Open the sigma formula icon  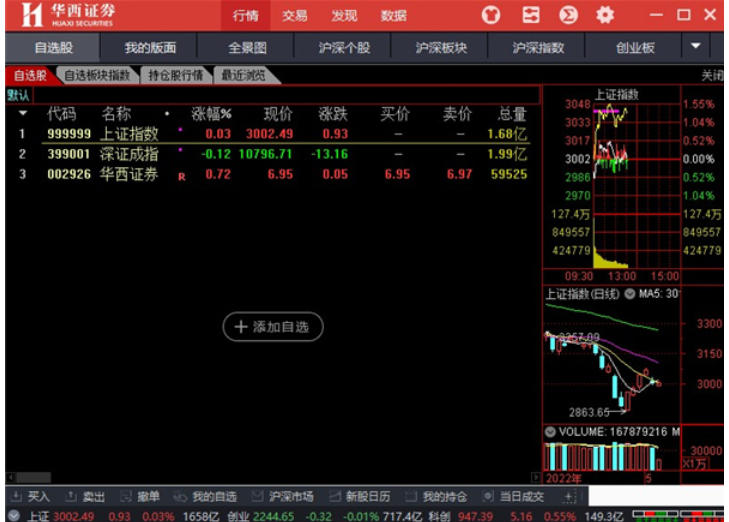(x=568, y=15)
